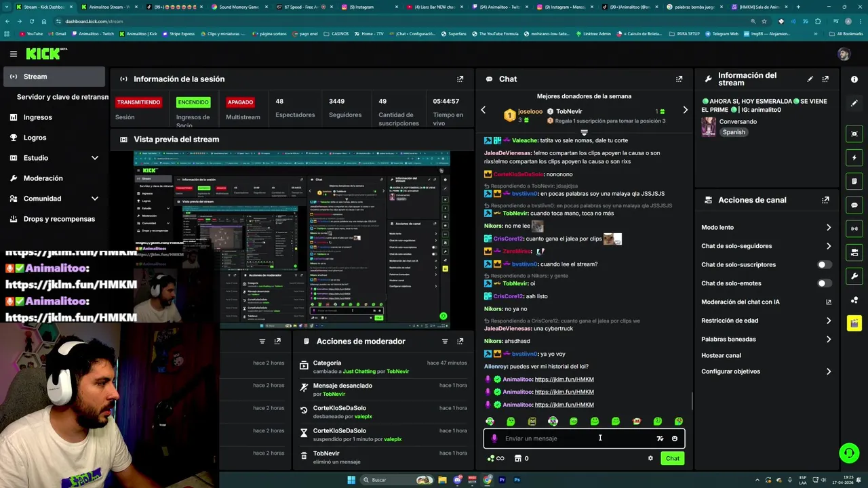Screen dimensions: 868x488
Task: Toggle the channel actions widget in the right rail
Action: (x=854, y=252)
